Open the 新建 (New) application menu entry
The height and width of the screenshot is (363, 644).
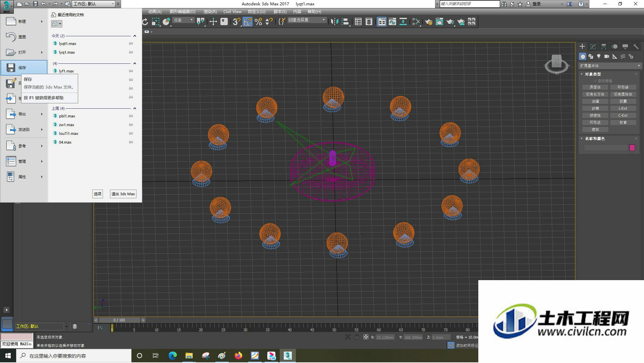(x=24, y=21)
